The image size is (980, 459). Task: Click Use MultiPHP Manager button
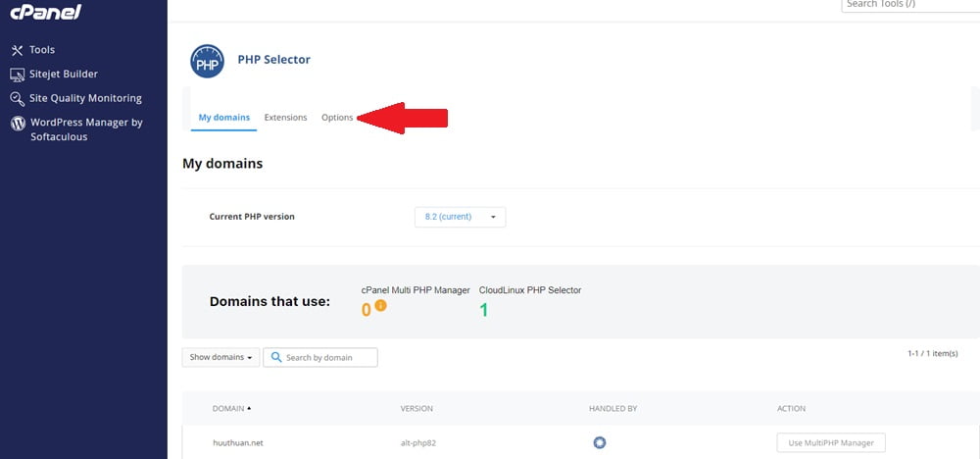coord(831,442)
